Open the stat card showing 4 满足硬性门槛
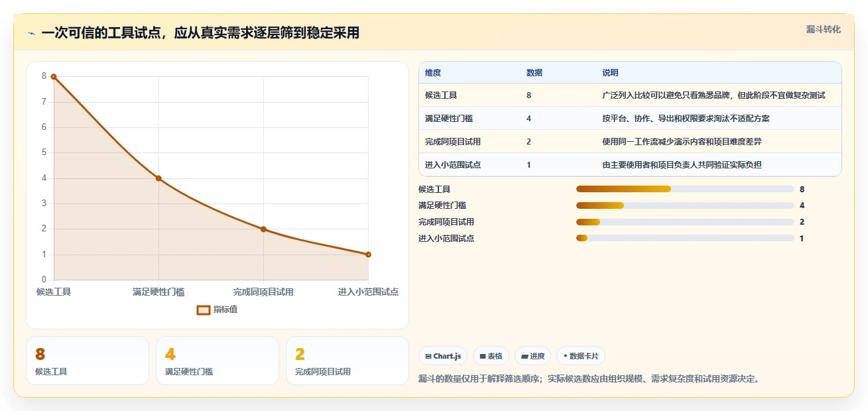Screen dimensions: 868x411 (x=217, y=361)
